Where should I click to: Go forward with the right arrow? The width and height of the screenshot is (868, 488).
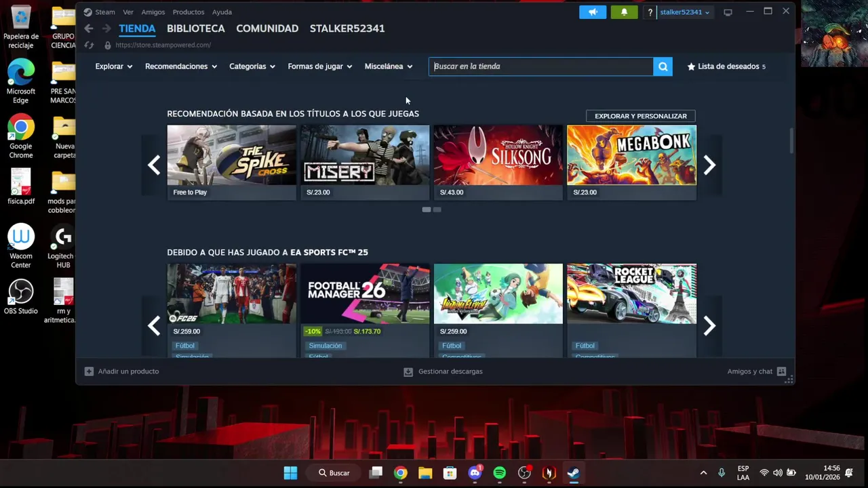pos(106,28)
